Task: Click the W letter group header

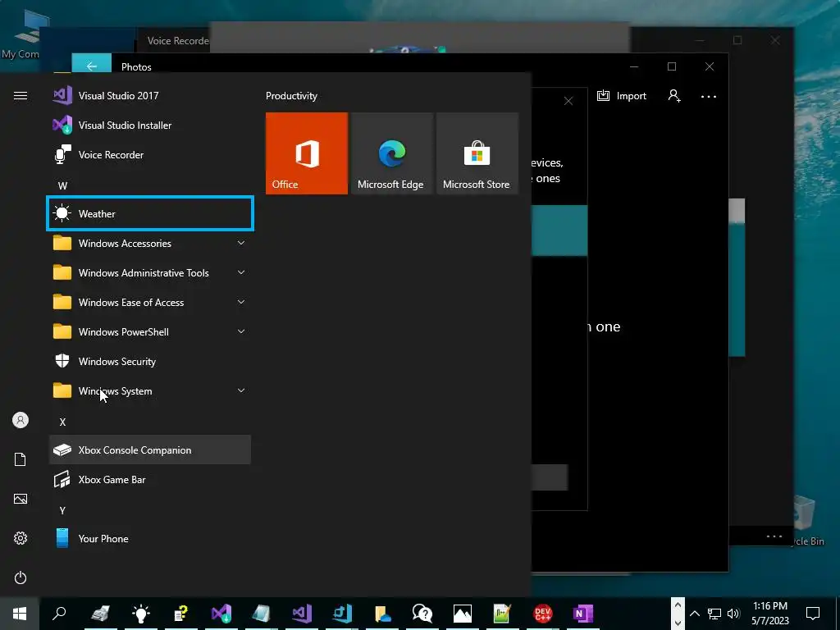Action: (62, 186)
